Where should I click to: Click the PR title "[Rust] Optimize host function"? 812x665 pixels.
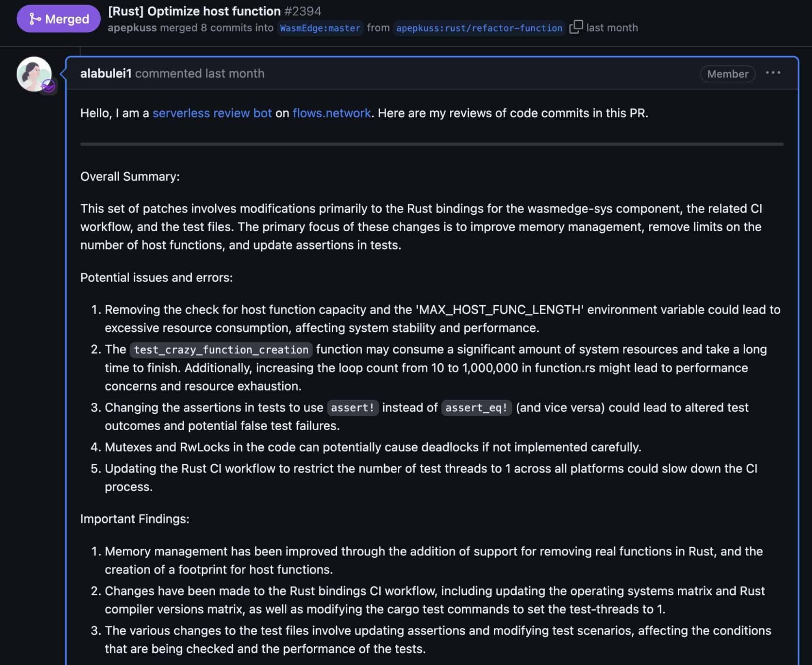coord(194,11)
